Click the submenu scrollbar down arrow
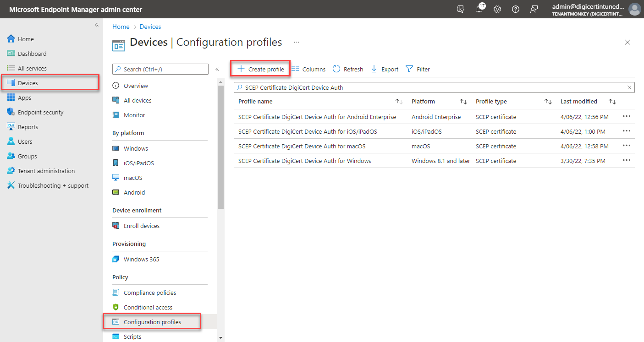Image resolution: width=644 pixels, height=342 pixels. [220, 338]
